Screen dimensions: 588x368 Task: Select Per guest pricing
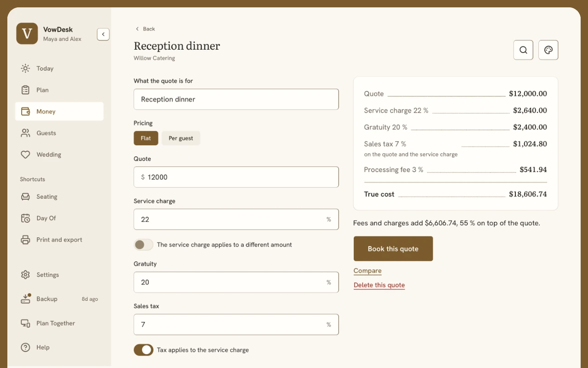[x=181, y=138]
